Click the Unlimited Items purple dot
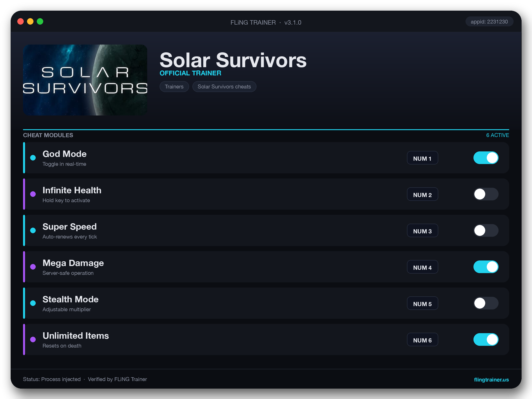 [x=33, y=339]
